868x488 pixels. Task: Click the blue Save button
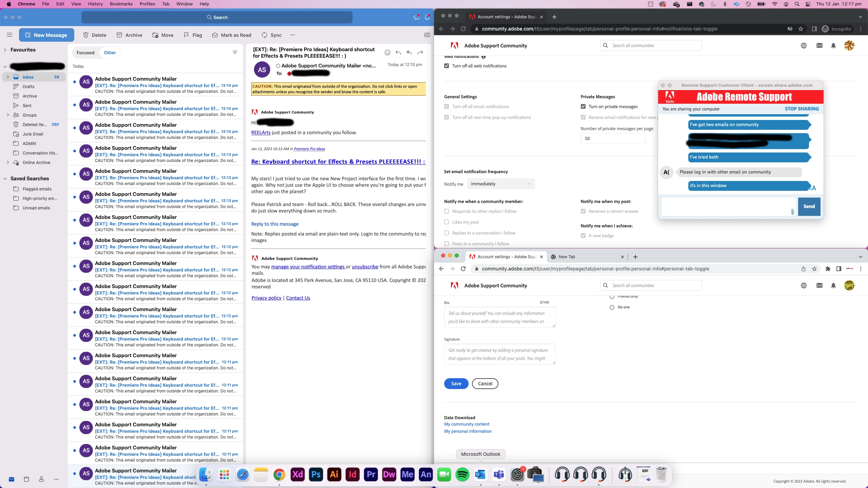[x=456, y=384]
